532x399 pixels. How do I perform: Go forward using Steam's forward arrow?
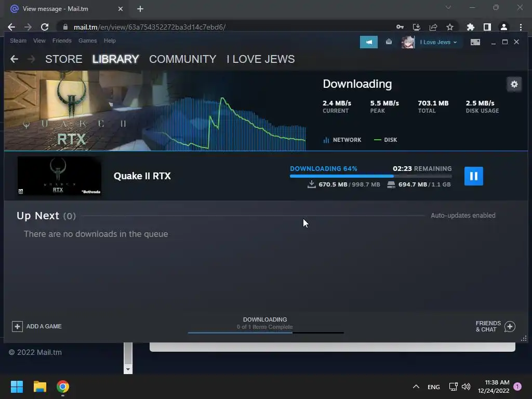click(31, 59)
